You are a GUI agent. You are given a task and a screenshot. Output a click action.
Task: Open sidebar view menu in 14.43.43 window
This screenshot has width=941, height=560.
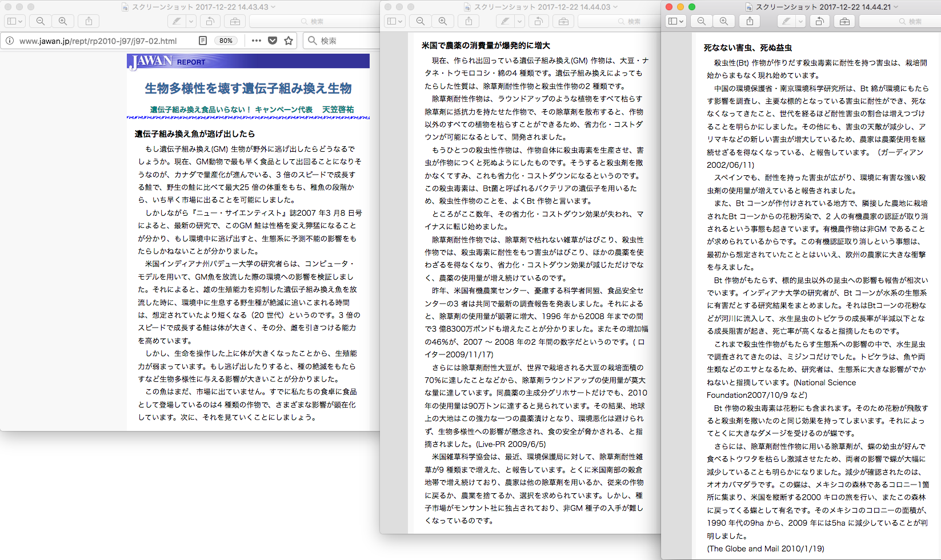(15, 21)
